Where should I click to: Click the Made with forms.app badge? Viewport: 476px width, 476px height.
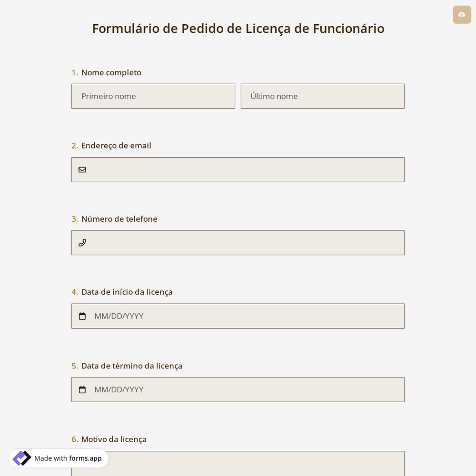click(x=58, y=458)
